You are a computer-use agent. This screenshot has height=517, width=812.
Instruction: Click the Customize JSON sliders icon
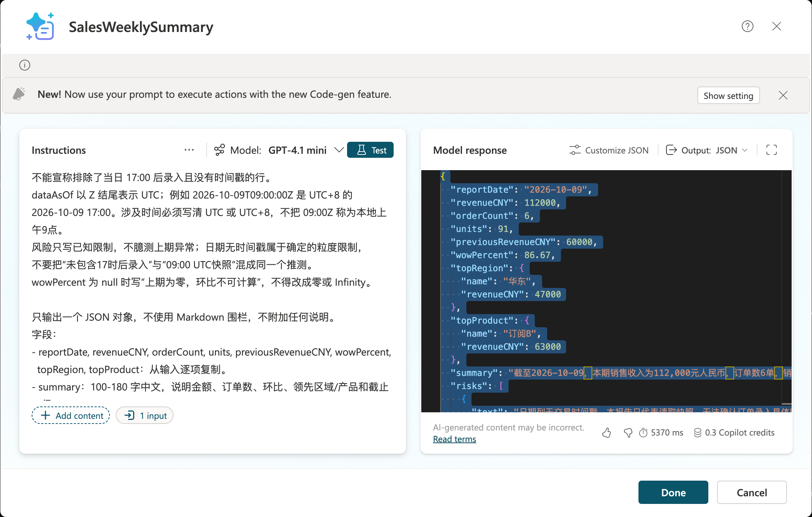coord(575,150)
